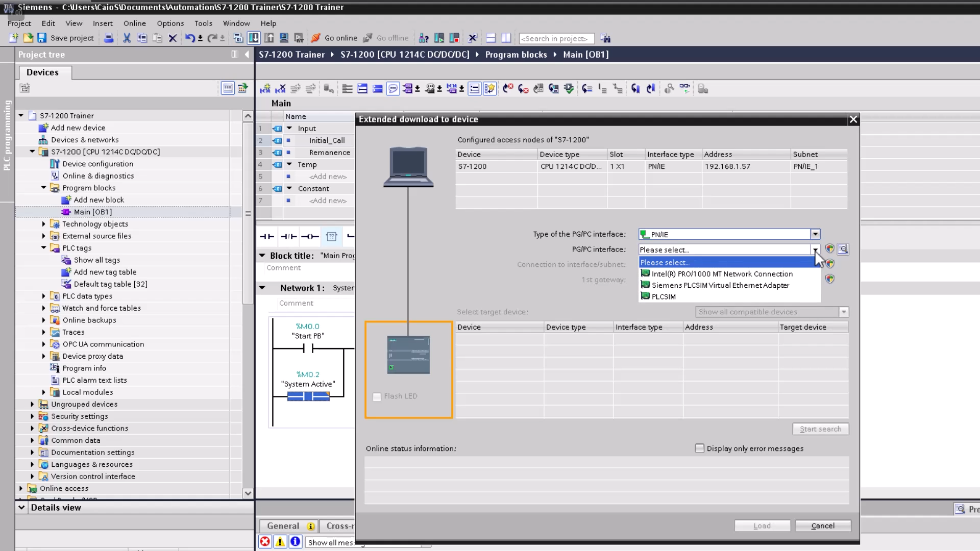This screenshot has height=551, width=980.
Task: Insert a normally open contact instruction
Action: 266,236
